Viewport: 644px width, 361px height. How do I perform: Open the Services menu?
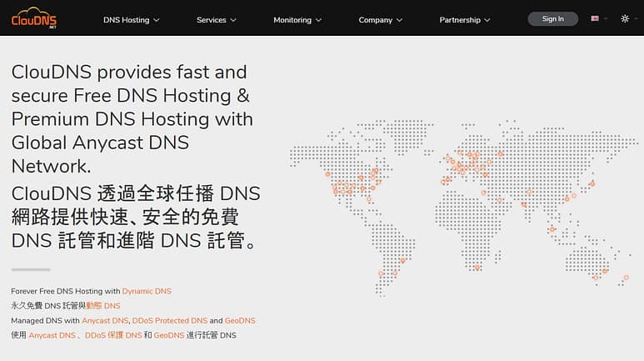click(x=211, y=20)
